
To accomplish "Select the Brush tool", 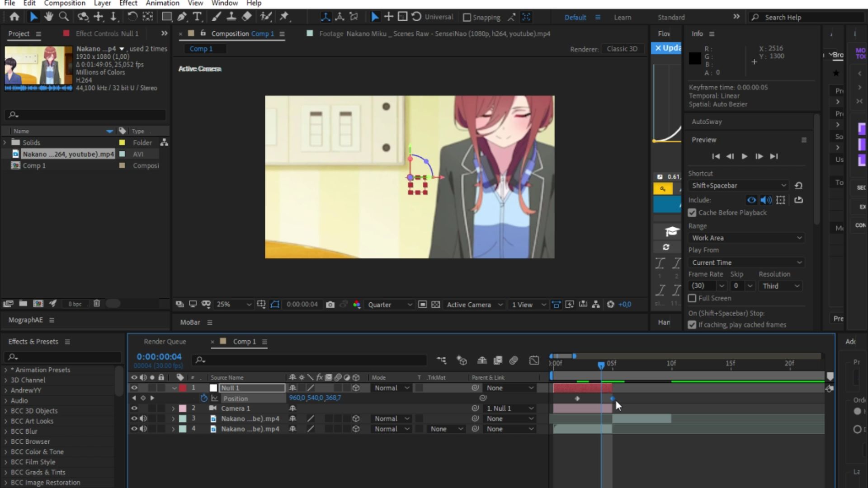I will coord(217,17).
